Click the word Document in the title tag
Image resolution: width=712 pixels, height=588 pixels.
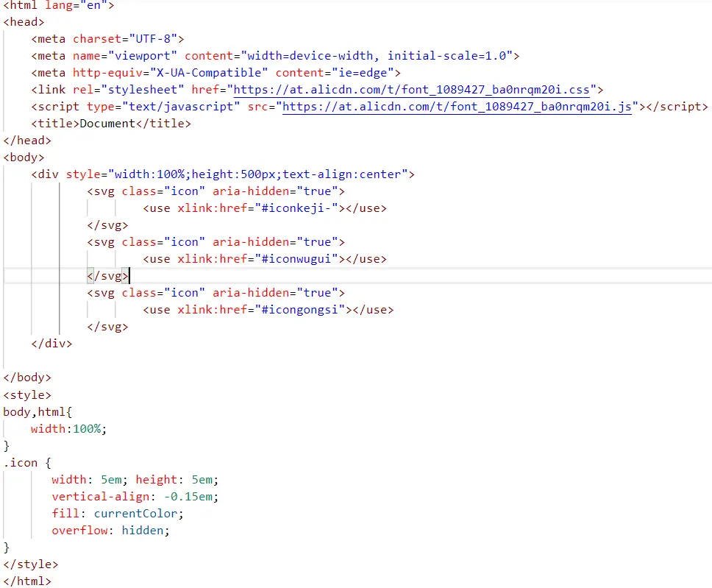click(107, 124)
